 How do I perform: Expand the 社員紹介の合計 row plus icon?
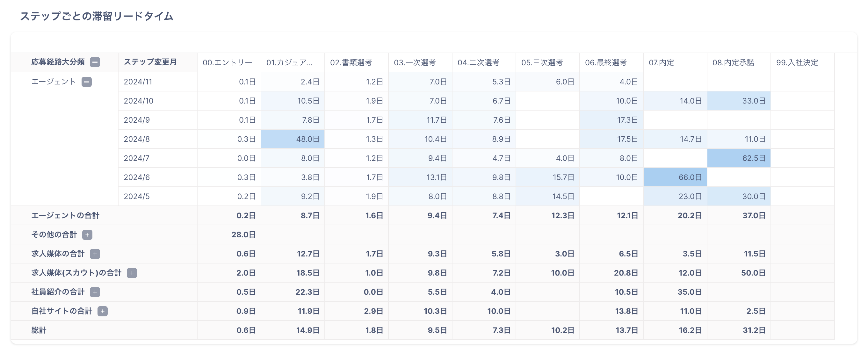click(95, 292)
